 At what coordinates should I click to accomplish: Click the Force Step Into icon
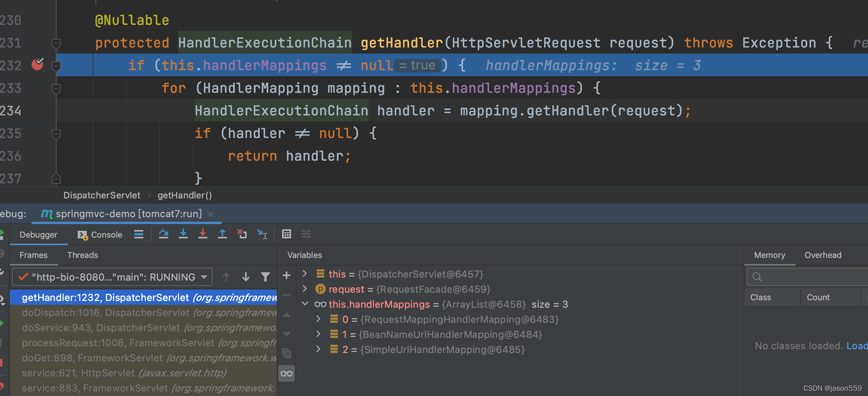coord(203,234)
